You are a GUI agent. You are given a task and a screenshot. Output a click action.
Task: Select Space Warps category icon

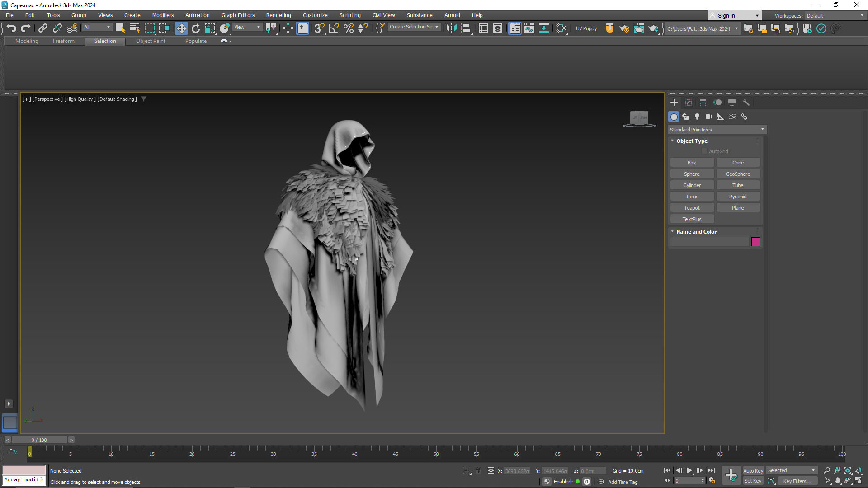pyautogui.click(x=732, y=117)
